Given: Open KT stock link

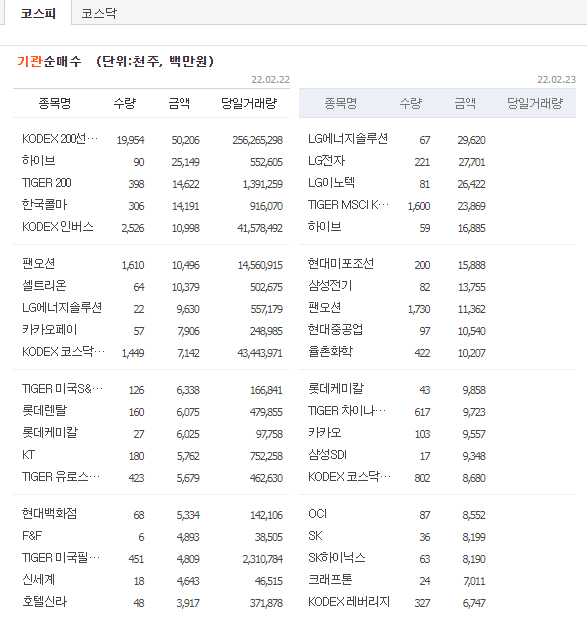Looking at the screenshot, I should (28, 455).
